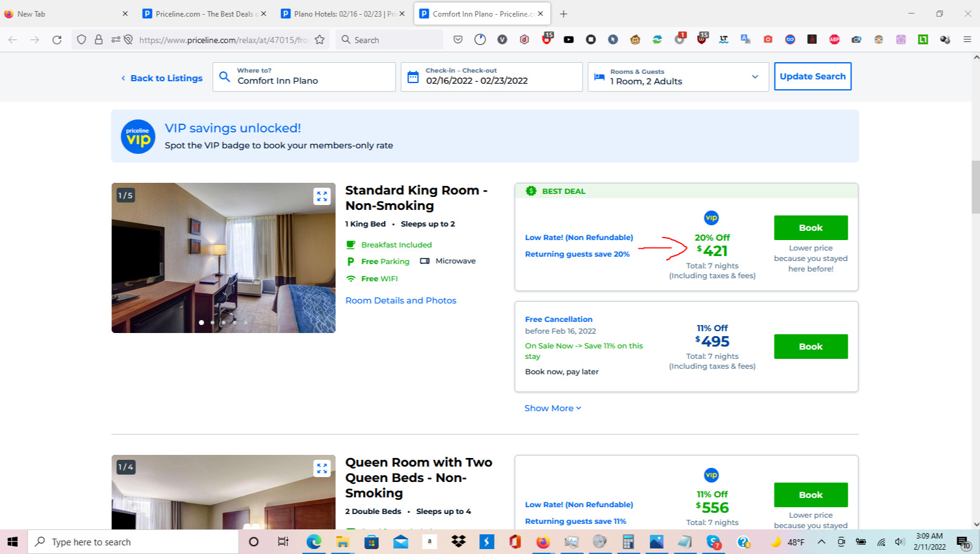Image resolution: width=980 pixels, height=554 pixels.
Task: Click the red camera screenshot extension
Action: tap(768, 39)
